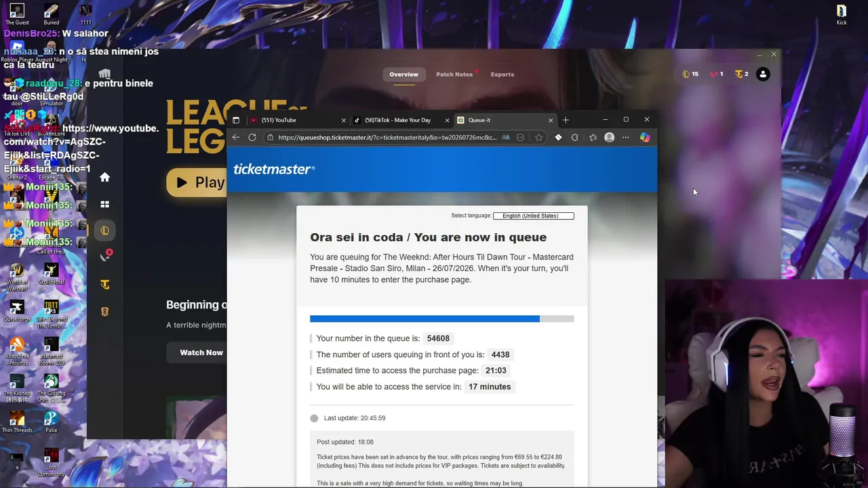Close the TikTok tab
Image resolution: width=868 pixels, height=488 pixels.
click(x=447, y=120)
